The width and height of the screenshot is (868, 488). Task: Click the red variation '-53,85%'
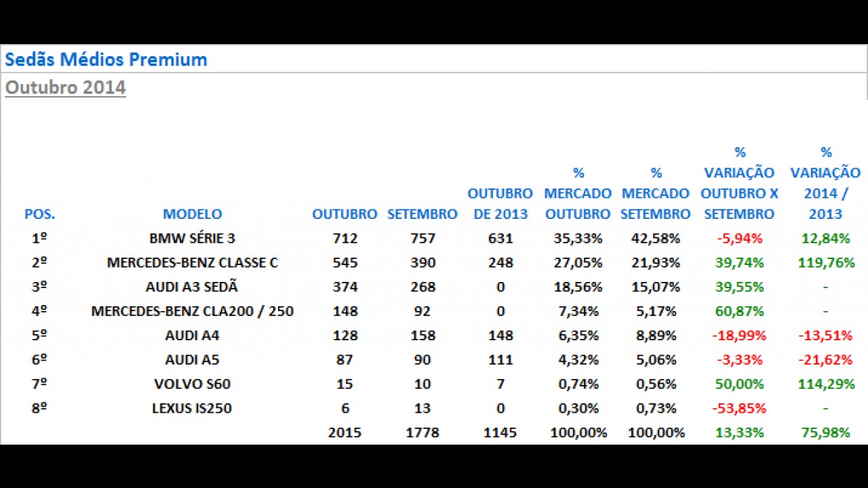(739, 409)
